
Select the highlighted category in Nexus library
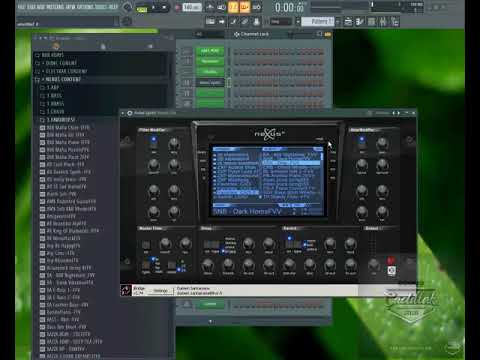pyautogui.click(x=238, y=192)
